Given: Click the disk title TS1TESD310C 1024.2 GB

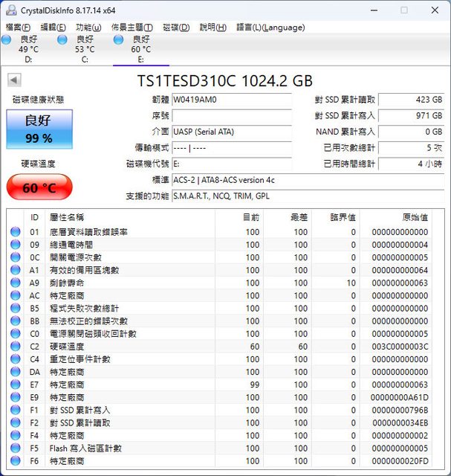Looking at the screenshot, I should click(x=224, y=81).
